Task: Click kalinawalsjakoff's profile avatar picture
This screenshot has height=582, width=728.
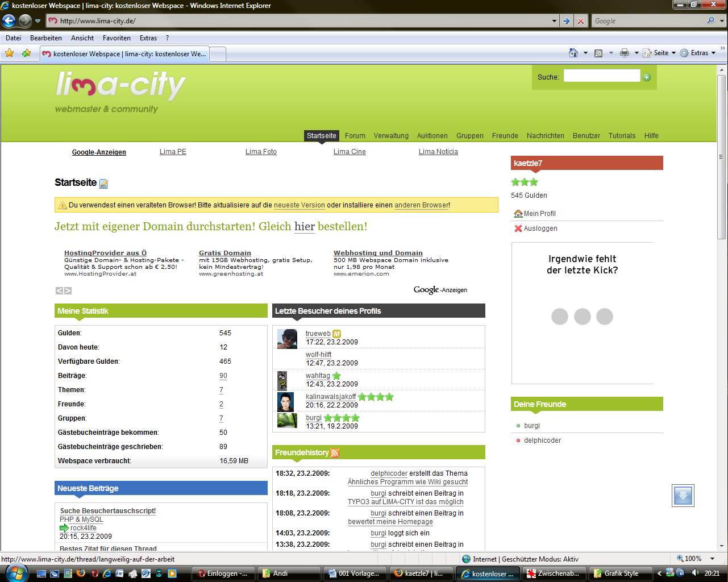Action: [x=285, y=402]
